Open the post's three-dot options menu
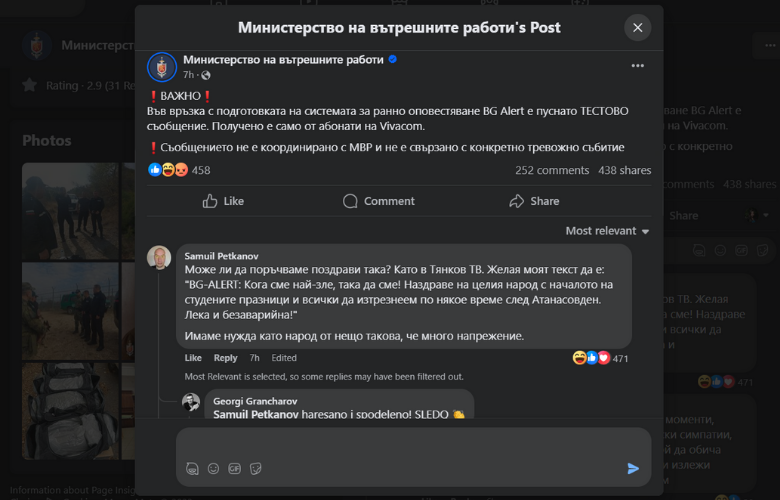 [x=637, y=66]
